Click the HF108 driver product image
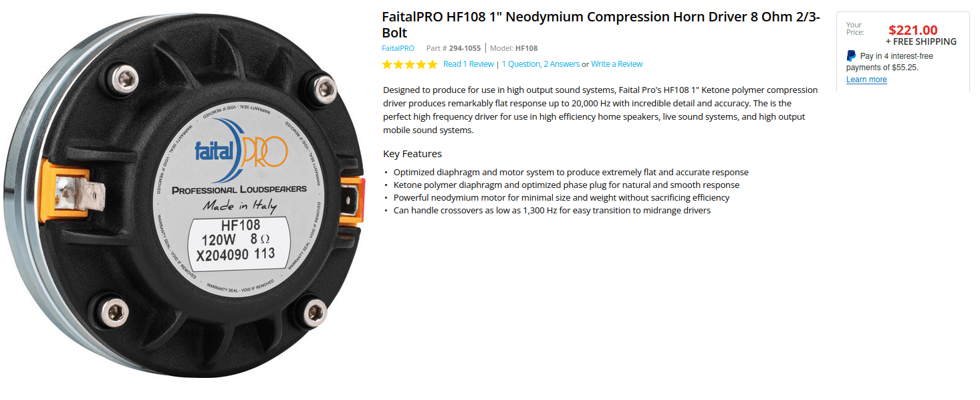 tap(187, 199)
